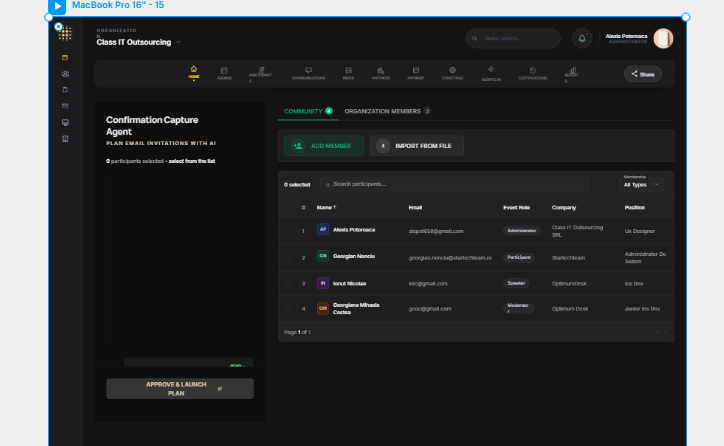The height and width of the screenshot is (446, 724).
Task: Open the Payment nav icon
Action: tap(415, 72)
